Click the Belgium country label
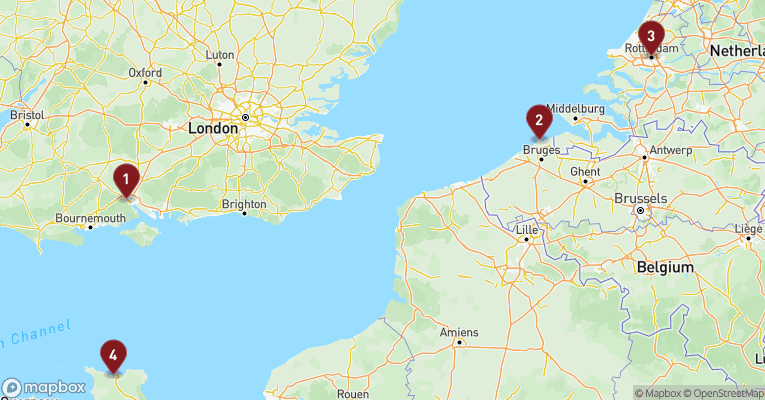 pyautogui.click(x=665, y=267)
